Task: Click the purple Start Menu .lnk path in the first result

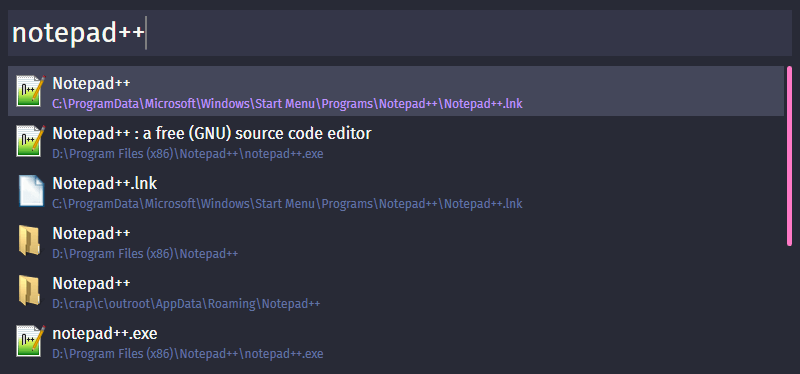Action: pyautogui.click(x=287, y=104)
